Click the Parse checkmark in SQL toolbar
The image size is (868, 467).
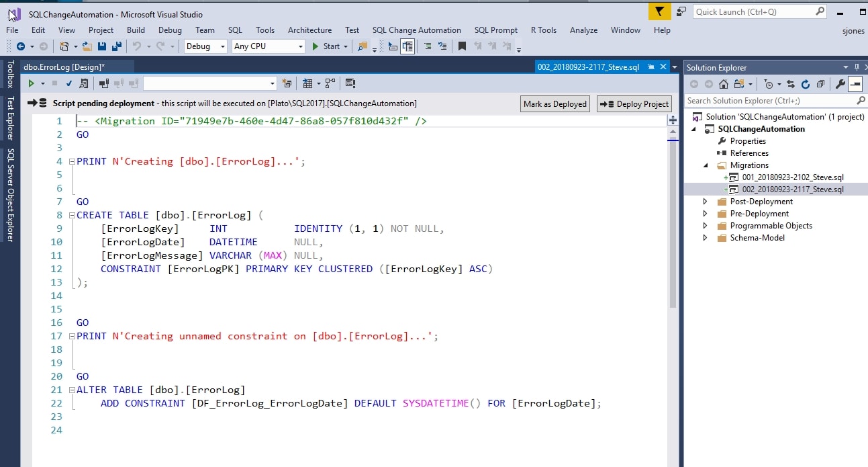point(69,83)
